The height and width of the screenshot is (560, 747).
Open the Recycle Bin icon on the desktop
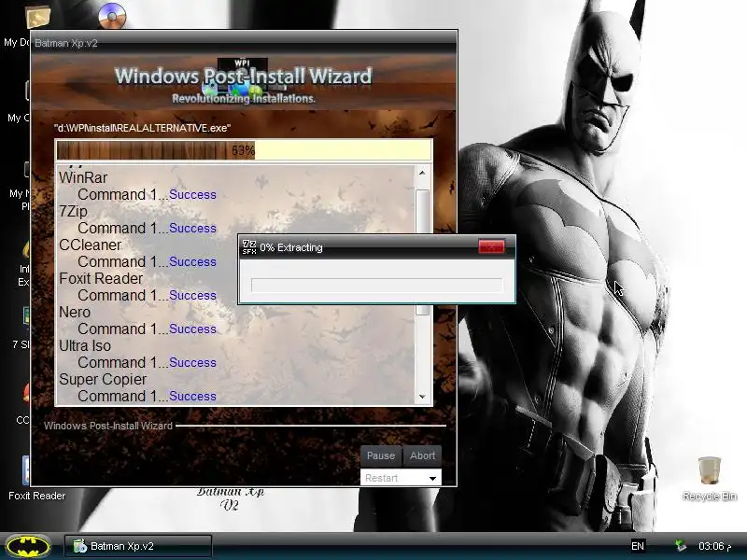709,470
